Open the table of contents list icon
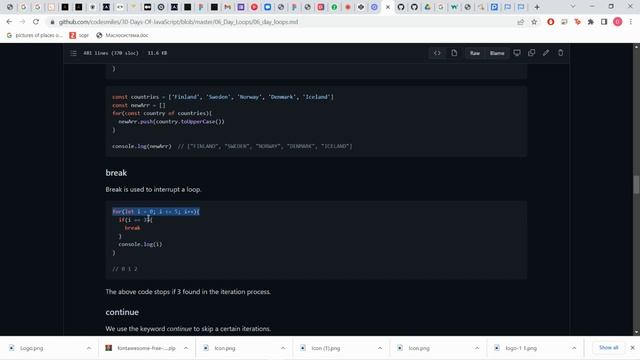The width and height of the screenshot is (640, 360). 73,53
